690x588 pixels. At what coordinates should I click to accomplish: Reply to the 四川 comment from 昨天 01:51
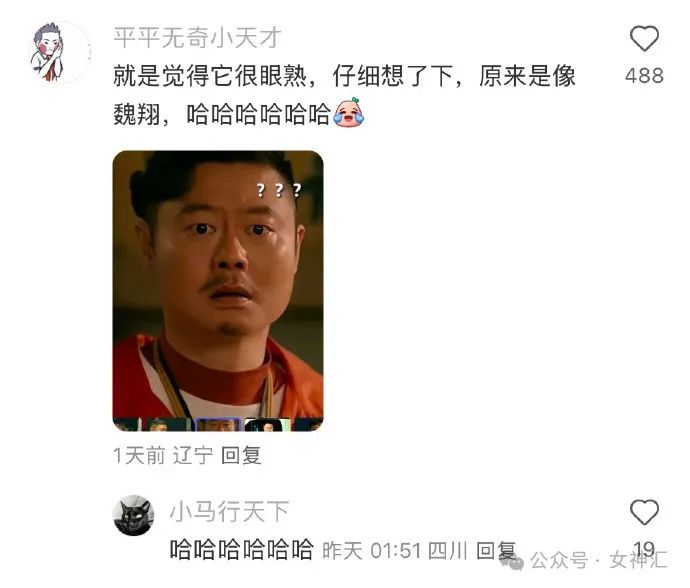click(x=495, y=551)
